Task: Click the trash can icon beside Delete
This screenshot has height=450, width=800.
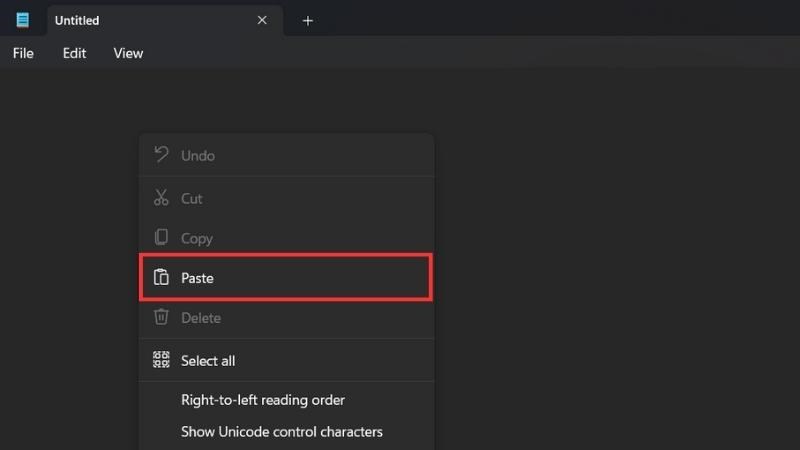Action: tap(161, 317)
